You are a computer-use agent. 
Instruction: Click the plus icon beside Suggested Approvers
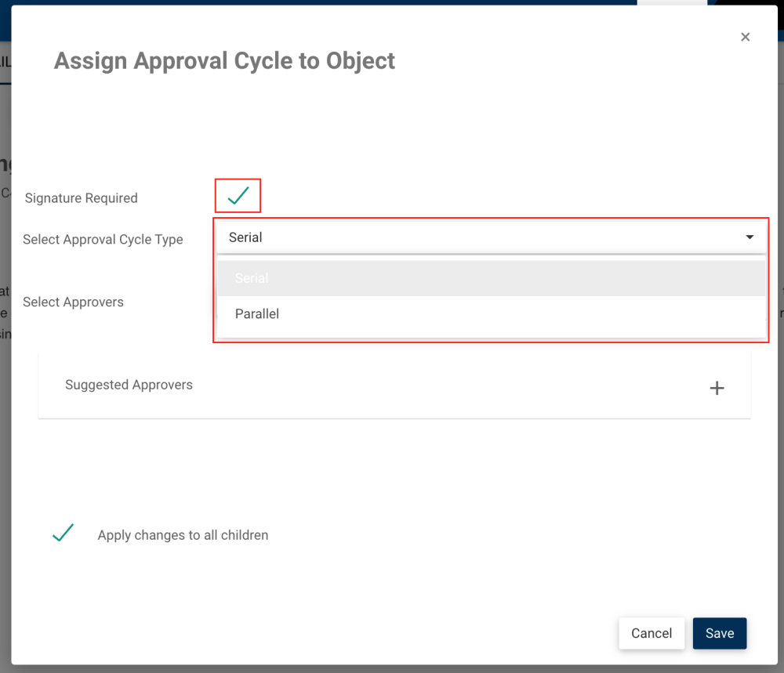[717, 388]
